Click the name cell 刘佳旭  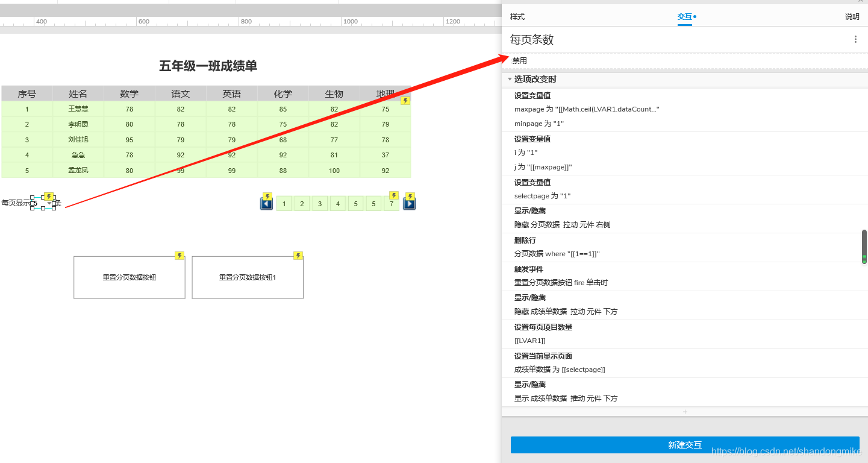point(78,140)
